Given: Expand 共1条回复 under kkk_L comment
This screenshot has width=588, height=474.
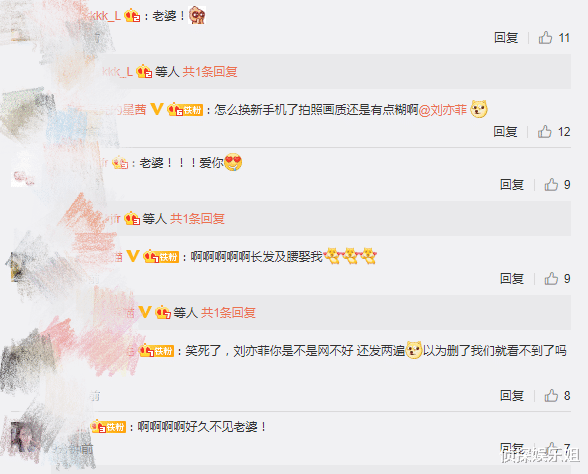Looking at the screenshot, I should point(210,71).
